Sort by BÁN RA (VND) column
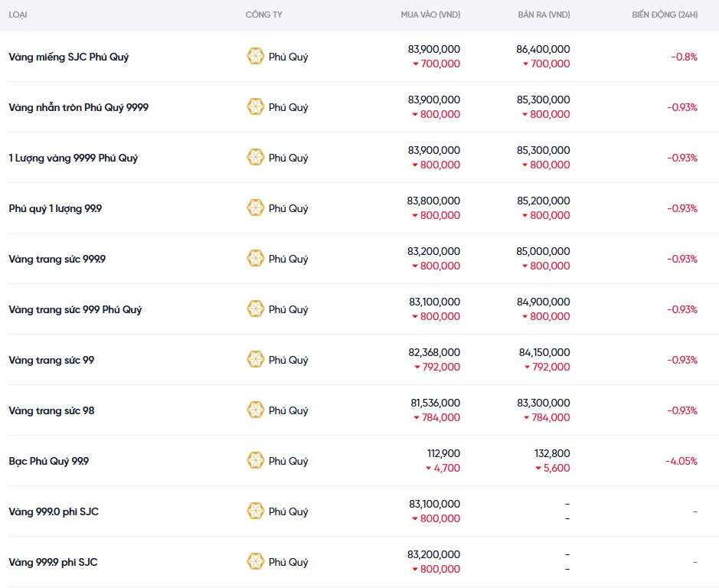Screen dimensions: 719x588 [544, 15]
